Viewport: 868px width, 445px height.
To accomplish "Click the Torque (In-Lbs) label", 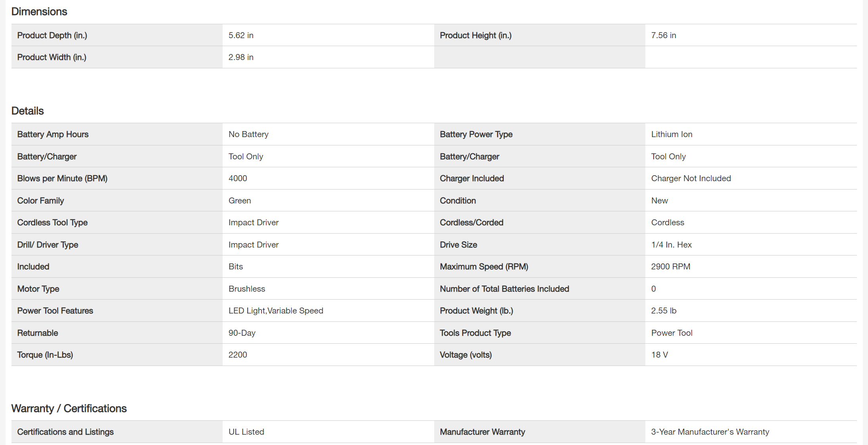I will 45,355.
